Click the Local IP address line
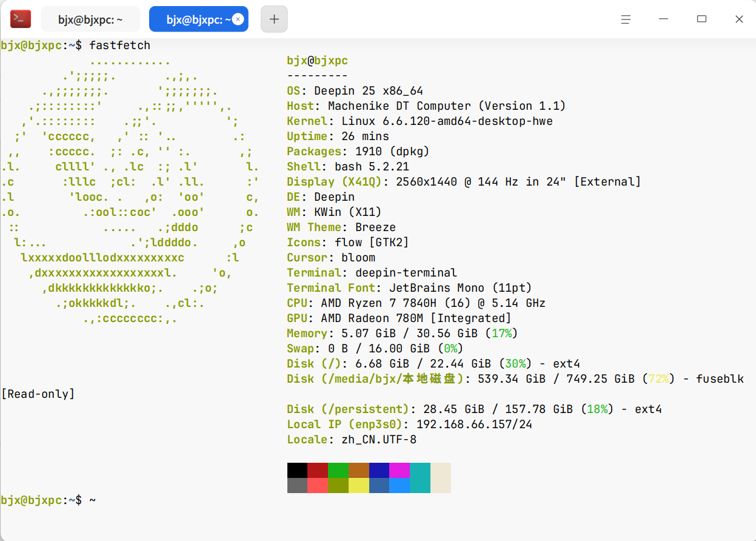 (409, 425)
